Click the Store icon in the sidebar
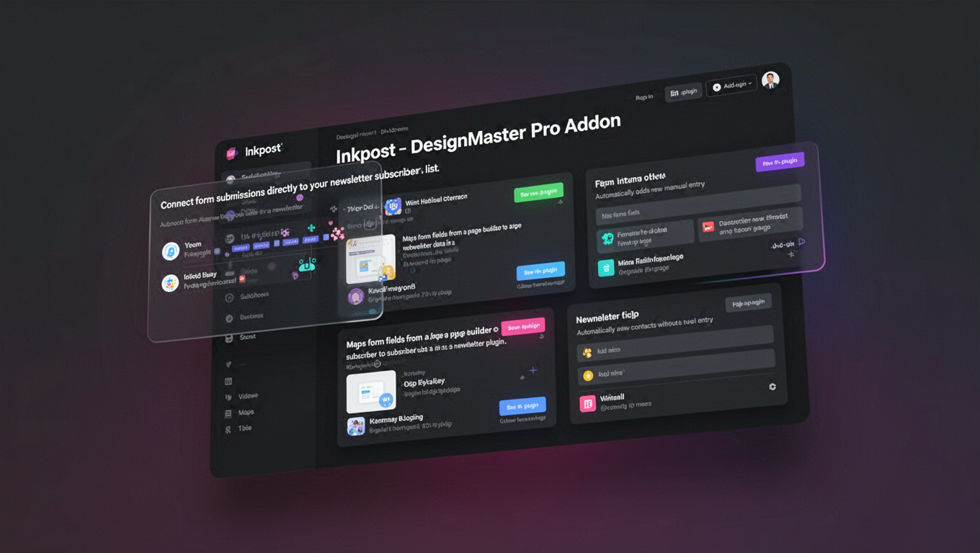 [x=228, y=338]
